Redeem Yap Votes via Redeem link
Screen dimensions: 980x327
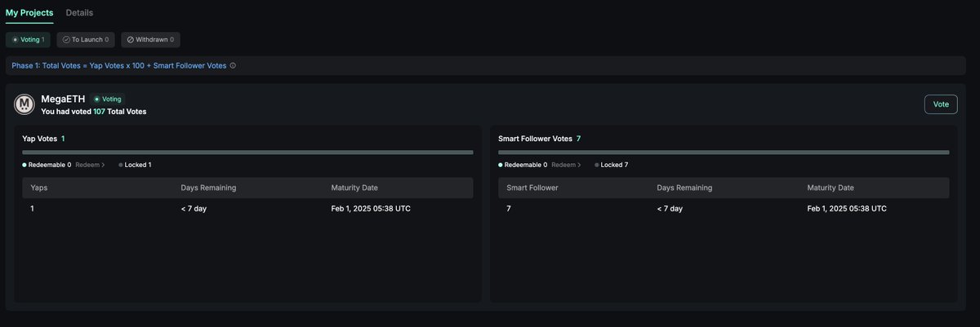tap(91, 165)
